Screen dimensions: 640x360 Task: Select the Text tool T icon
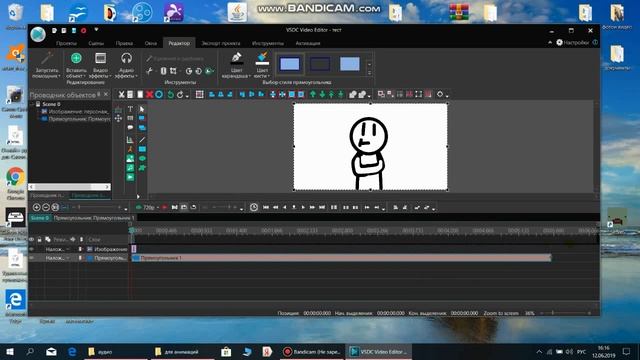tap(130, 109)
